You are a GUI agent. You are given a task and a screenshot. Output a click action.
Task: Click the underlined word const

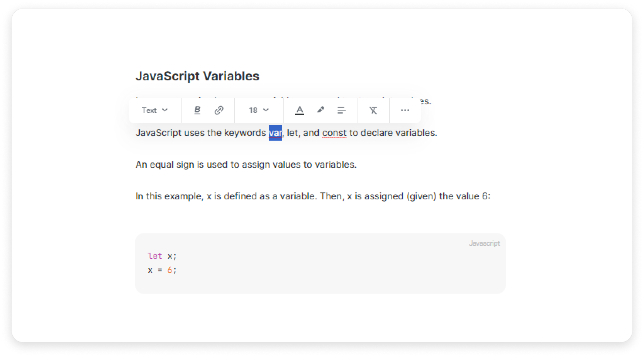[334, 133]
